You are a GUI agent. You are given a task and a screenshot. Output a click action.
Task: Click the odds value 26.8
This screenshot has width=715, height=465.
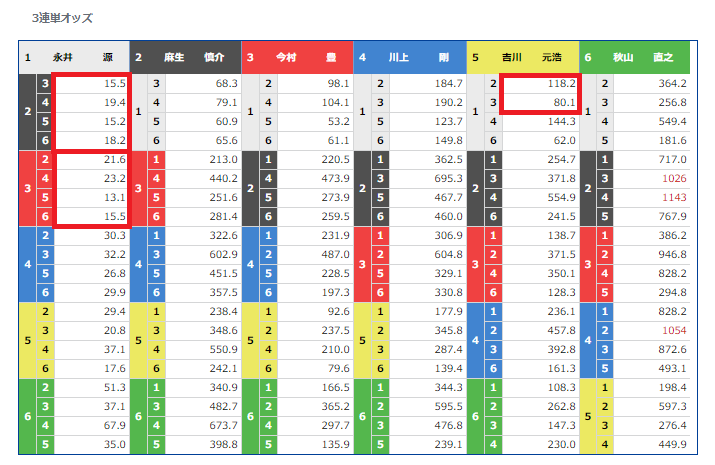(114, 274)
